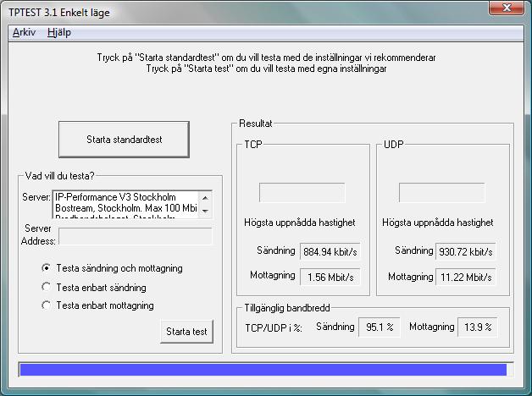
Task: Click the server list scroll down arrow
Action: [205, 211]
